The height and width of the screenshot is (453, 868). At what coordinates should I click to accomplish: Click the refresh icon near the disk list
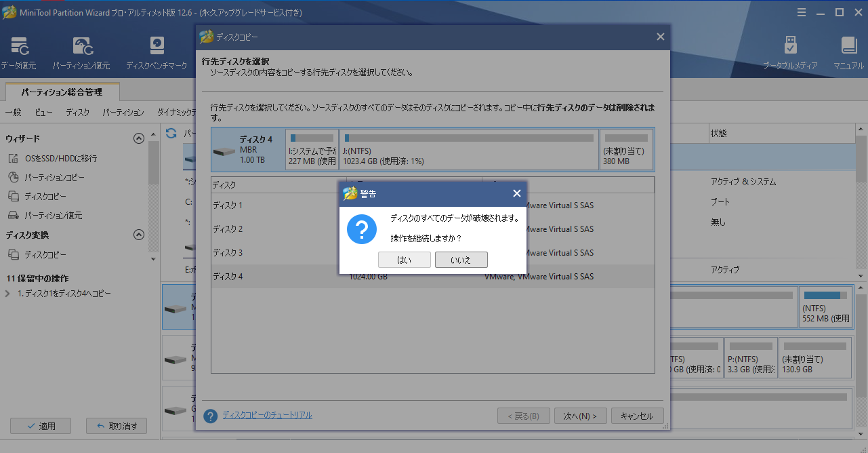(171, 134)
